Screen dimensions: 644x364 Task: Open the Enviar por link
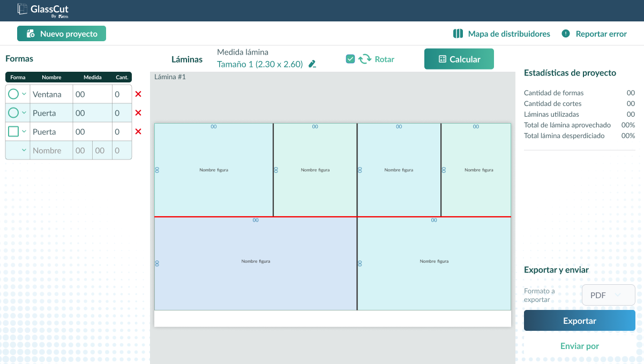[x=580, y=346]
